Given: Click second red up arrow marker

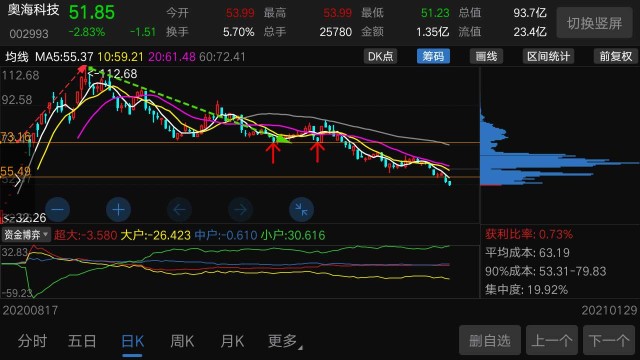Looking at the screenshot, I should [x=317, y=151].
